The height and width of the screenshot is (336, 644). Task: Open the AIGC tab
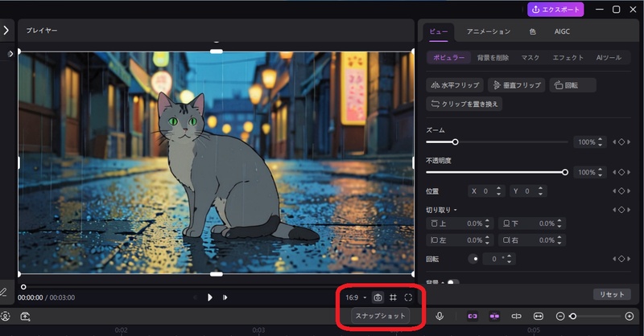[562, 31]
